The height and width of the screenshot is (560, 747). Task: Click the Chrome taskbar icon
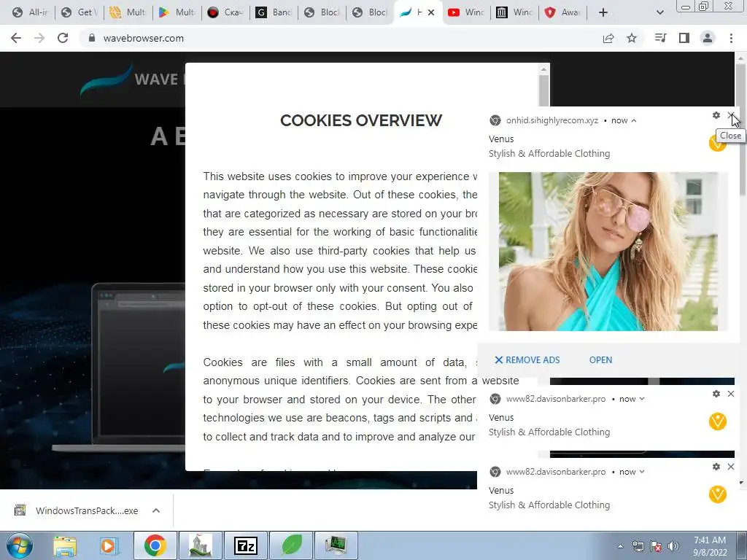pyautogui.click(x=155, y=545)
